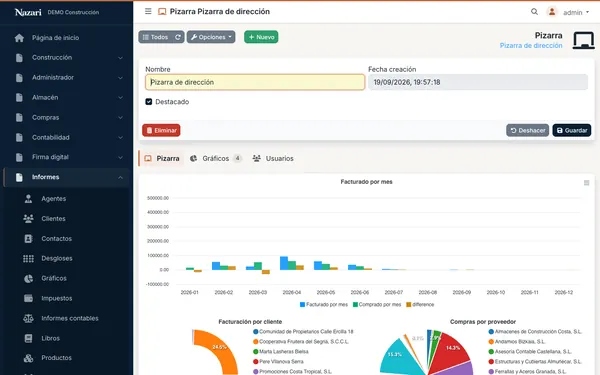The height and width of the screenshot is (375, 600).
Task: Click the Informes contables scale icon
Action: click(28, 318)
